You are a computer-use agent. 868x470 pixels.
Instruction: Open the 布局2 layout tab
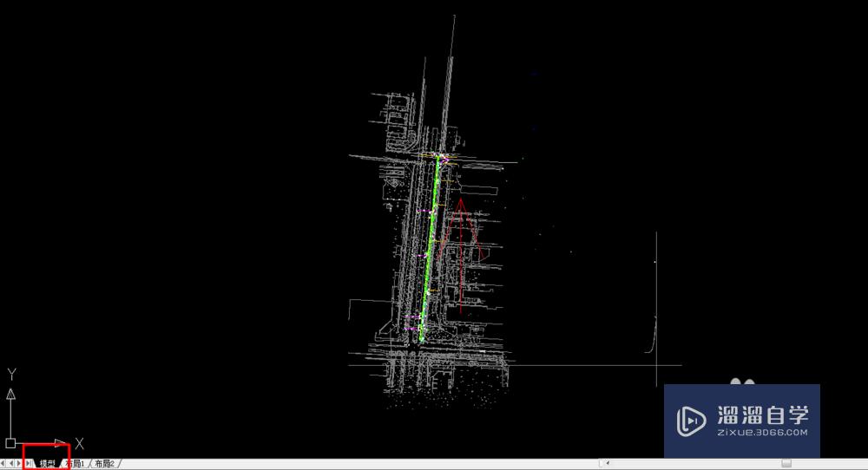click(x=105, y=463)
